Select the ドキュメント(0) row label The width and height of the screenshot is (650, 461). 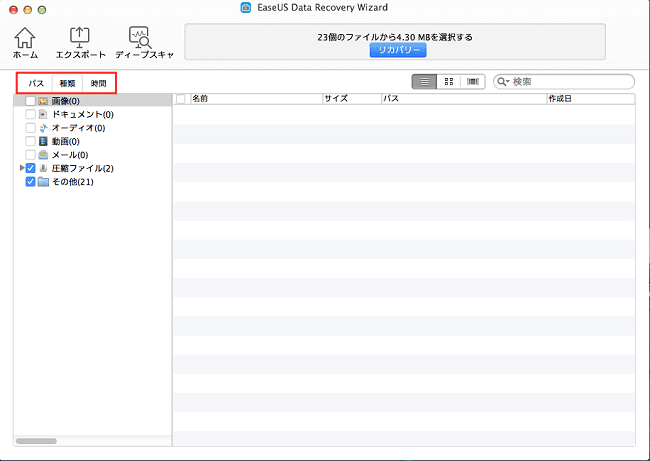pos(82,114)
